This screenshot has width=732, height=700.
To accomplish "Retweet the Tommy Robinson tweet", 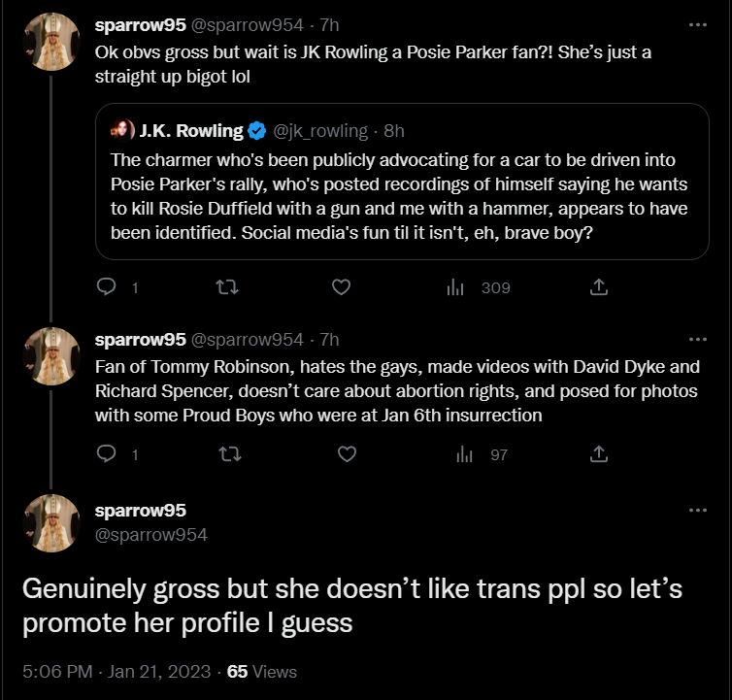I will pos(230,454).
